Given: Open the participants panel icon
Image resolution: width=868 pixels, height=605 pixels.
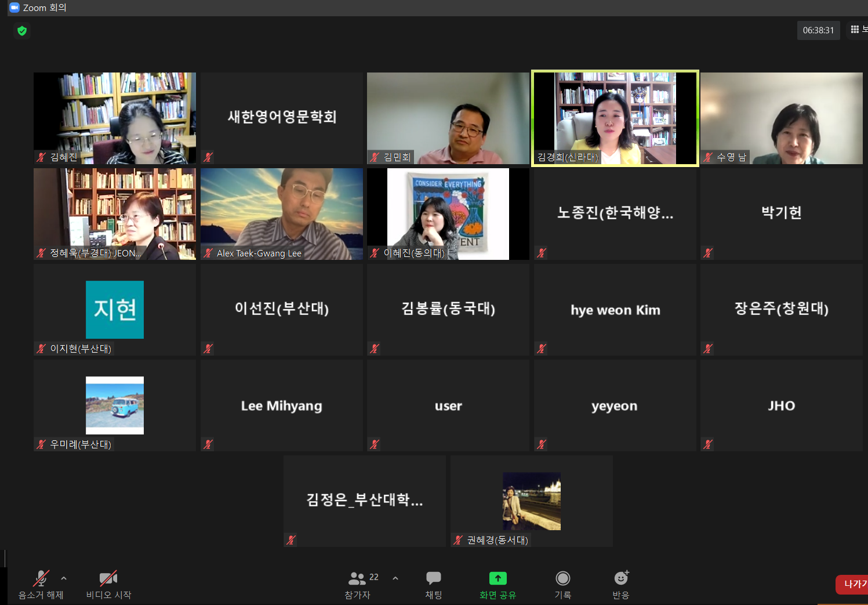Looking at the screenshot, I should coord(357,578).
